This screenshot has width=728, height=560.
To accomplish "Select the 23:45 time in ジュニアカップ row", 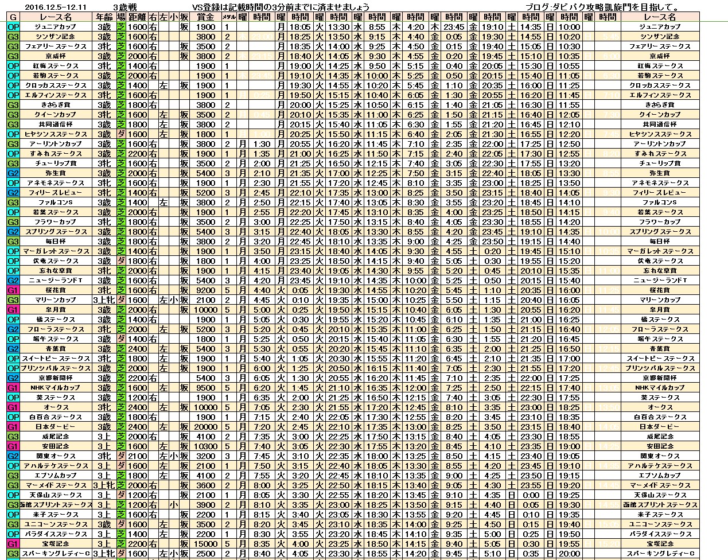I will [x=453, y=27].
